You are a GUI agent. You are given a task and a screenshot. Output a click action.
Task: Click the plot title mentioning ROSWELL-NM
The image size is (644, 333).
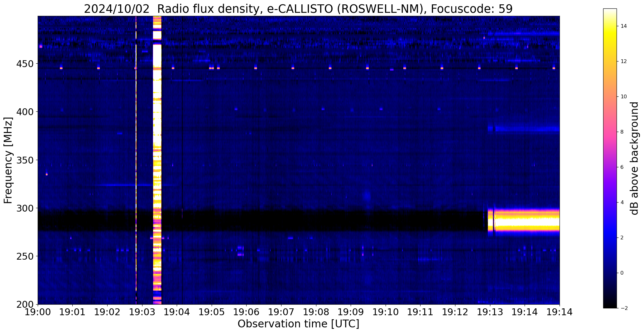coord(298,9)
